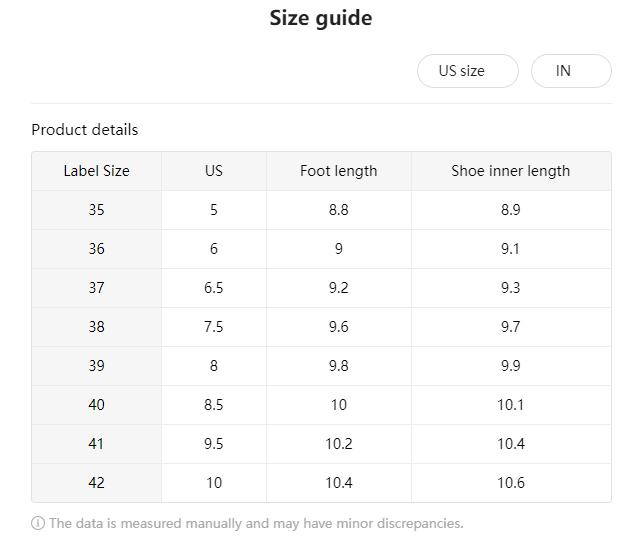Select label size 42 row cell
Viewport: 643px width, 540px height.
click(96, 483)
